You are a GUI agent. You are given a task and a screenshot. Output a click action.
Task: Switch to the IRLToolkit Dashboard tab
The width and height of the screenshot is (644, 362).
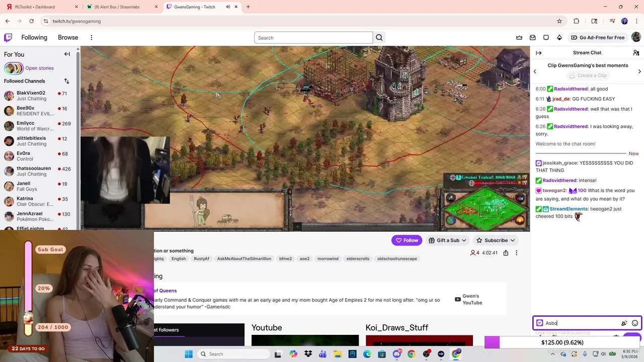point(41,7)
